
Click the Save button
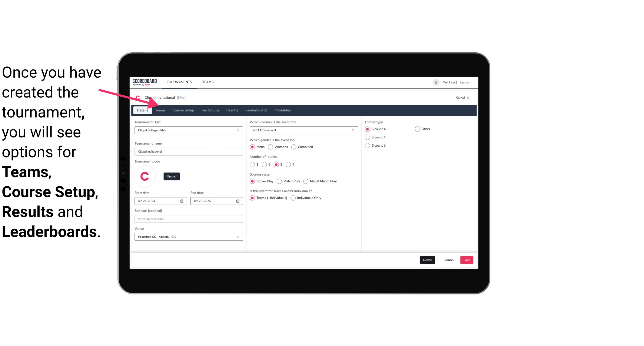pyautogui.click(x=466, y=260)
